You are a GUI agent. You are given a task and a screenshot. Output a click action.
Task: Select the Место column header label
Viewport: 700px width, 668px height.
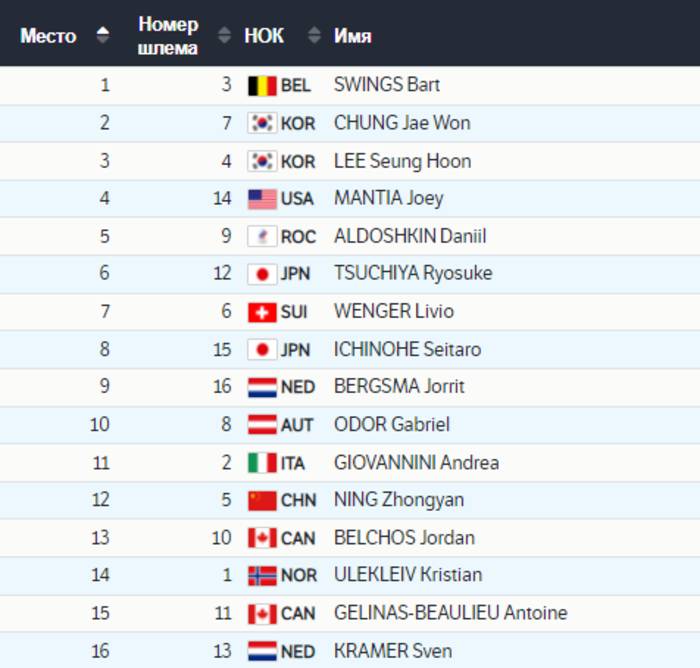coord(48,36)
